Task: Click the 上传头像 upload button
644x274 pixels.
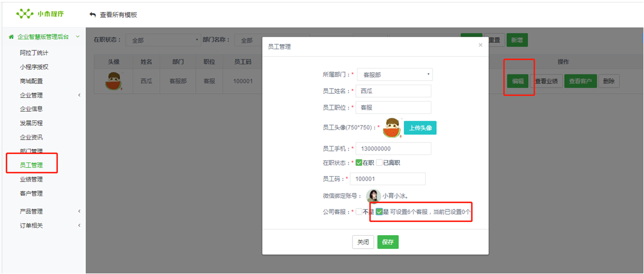Action: pyautogui.click(x=420, y=128)
